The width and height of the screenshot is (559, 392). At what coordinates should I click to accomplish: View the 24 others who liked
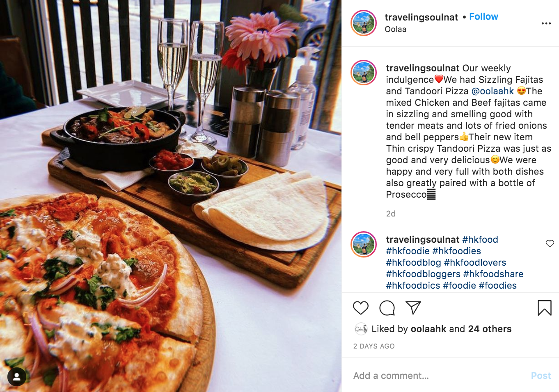490,329
